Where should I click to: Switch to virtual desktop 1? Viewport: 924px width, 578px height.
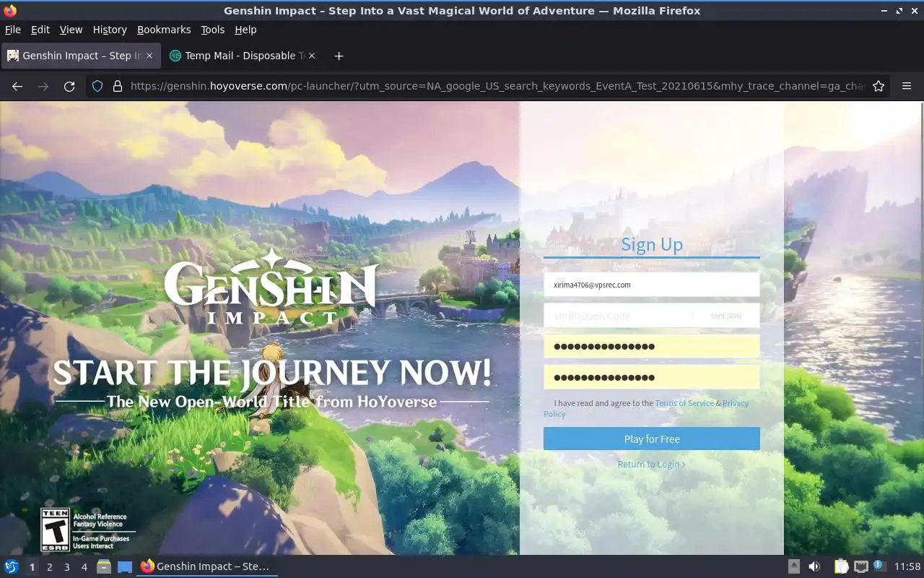pyautogui.click(x=32, y=567)
